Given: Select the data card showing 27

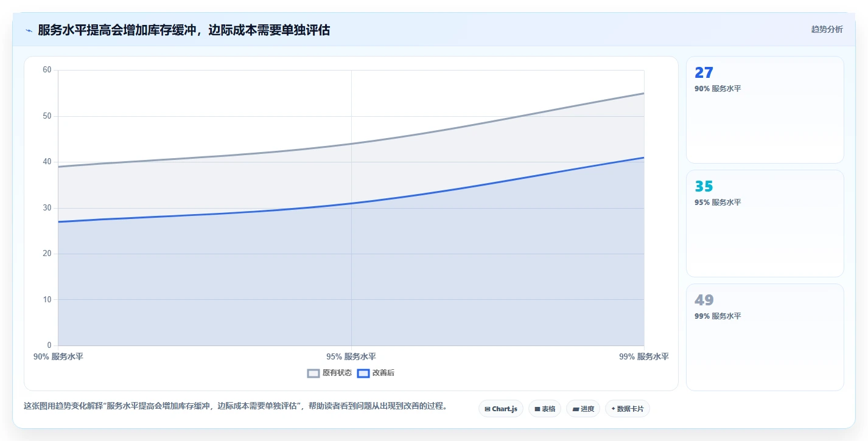Looking at the screenshot, I should coord(765,109).
